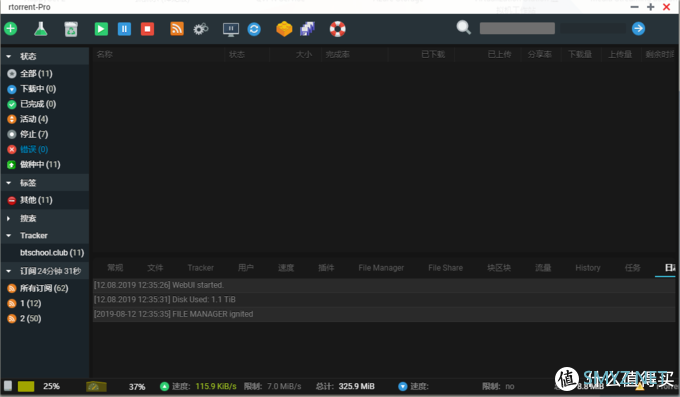Select 停止 (7) filter
The image size is (680, 397).
(x=28, y=135)
